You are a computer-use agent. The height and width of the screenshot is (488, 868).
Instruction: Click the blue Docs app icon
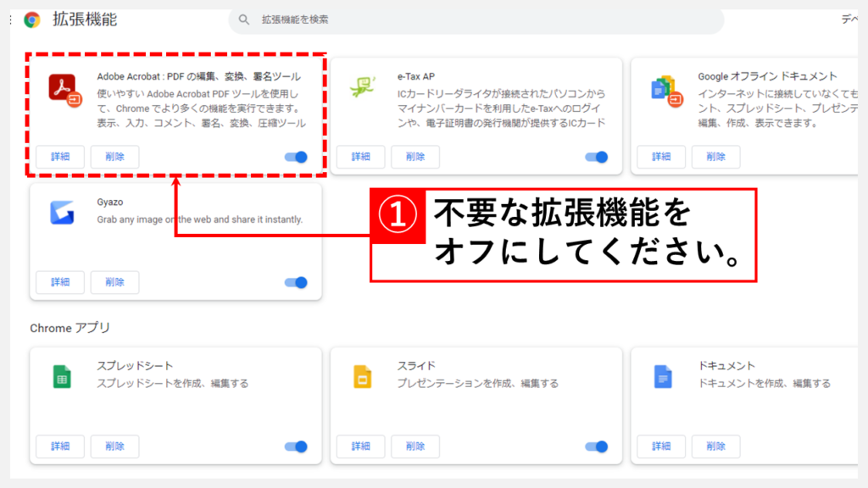tap(663, 377)
